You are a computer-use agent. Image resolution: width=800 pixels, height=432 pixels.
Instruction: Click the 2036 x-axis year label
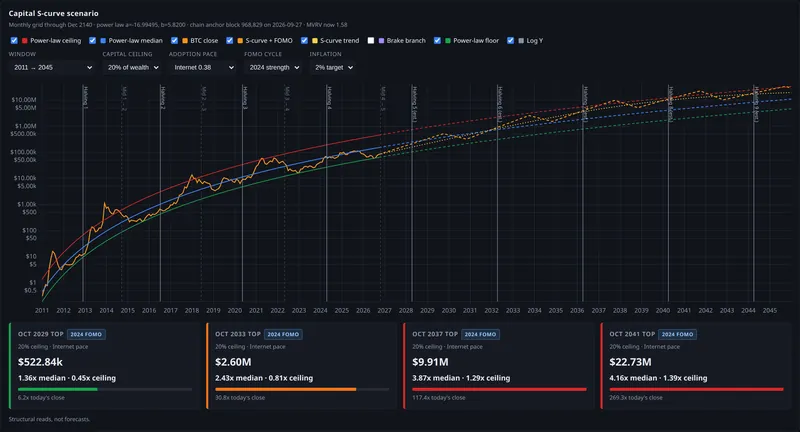[x=577, y=310]
